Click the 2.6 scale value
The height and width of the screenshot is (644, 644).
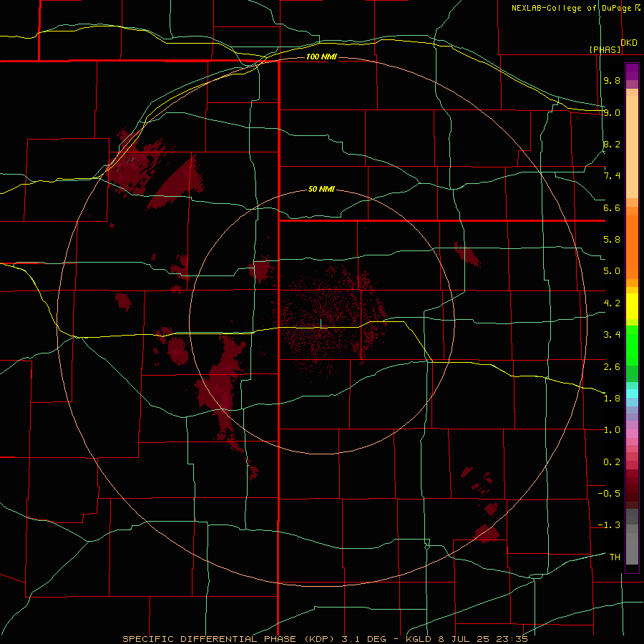tap(612, 367)
